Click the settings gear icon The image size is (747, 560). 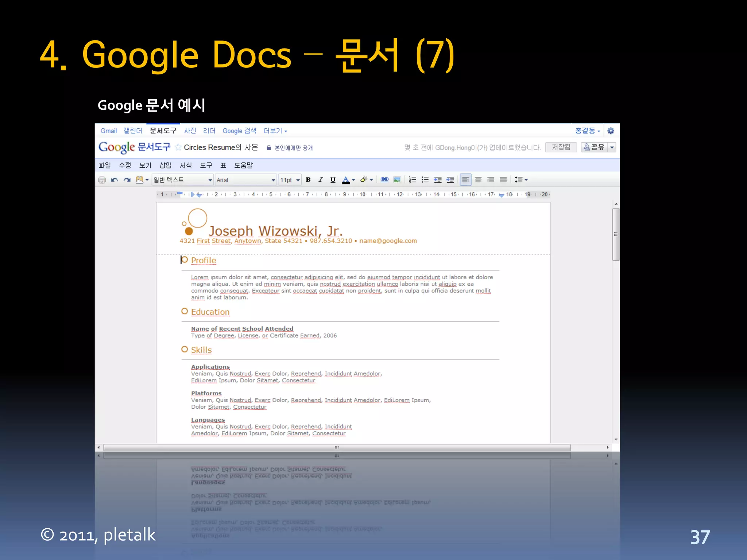coord(611,131)
